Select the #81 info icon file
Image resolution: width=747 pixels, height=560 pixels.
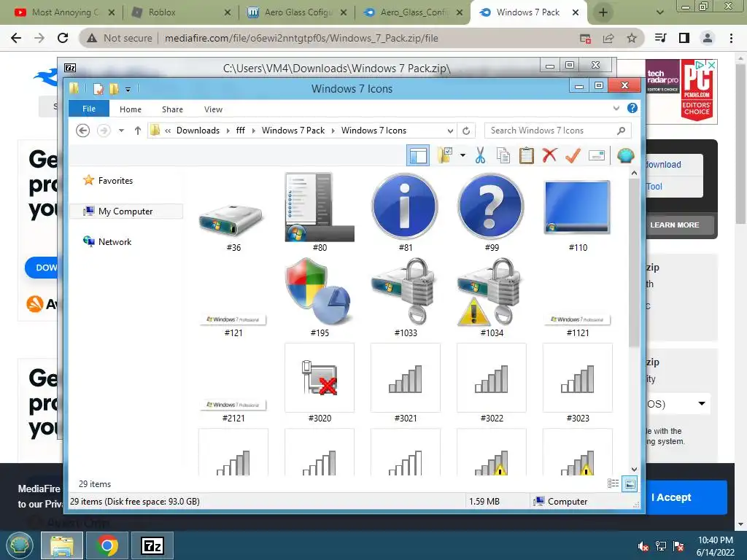406,213
